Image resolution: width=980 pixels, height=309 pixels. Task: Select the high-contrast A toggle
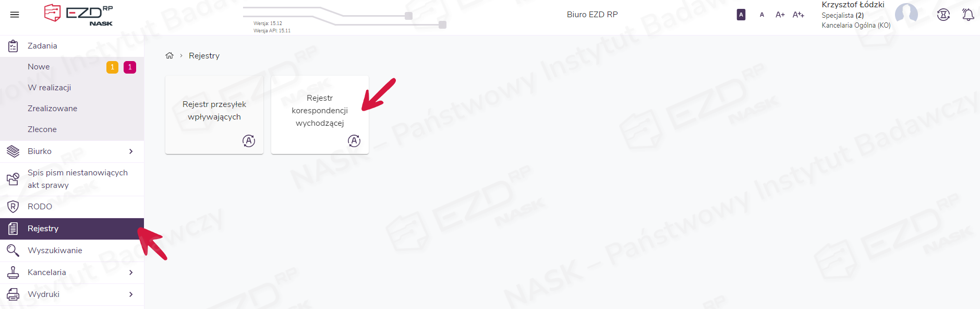[741, 15]
